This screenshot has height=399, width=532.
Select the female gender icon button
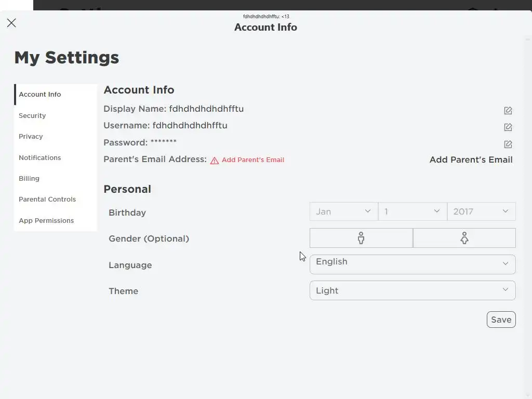pyautogui.click(x=464, y=238)
